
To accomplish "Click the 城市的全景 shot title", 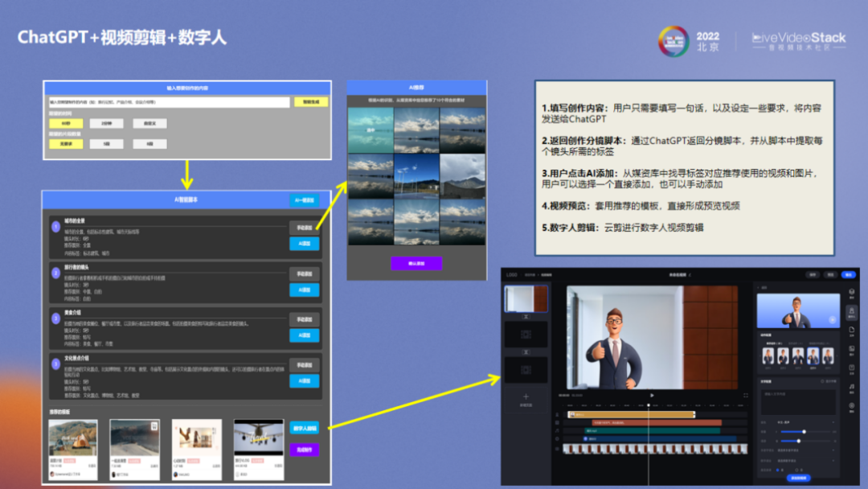I will click(75, 220).
